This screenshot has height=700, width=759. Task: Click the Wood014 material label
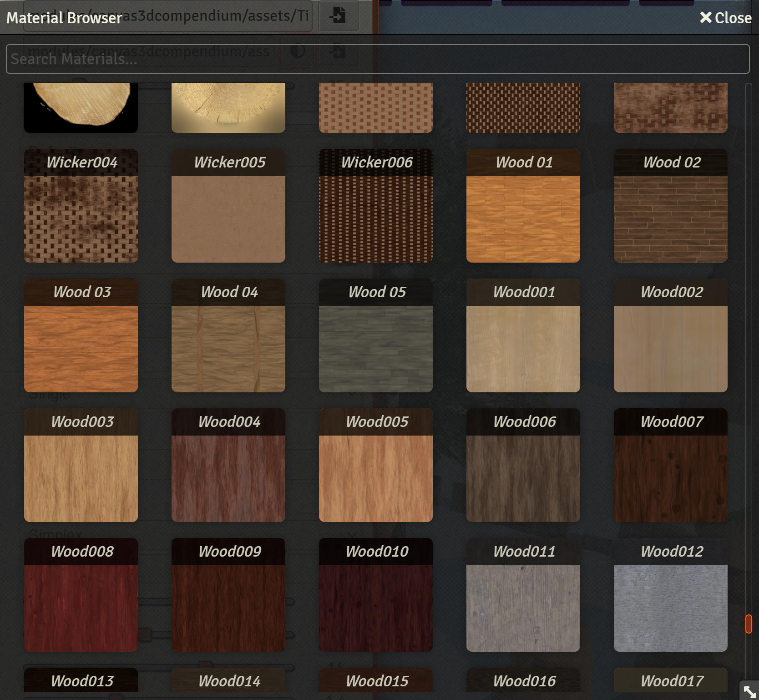tap(229, 681)
